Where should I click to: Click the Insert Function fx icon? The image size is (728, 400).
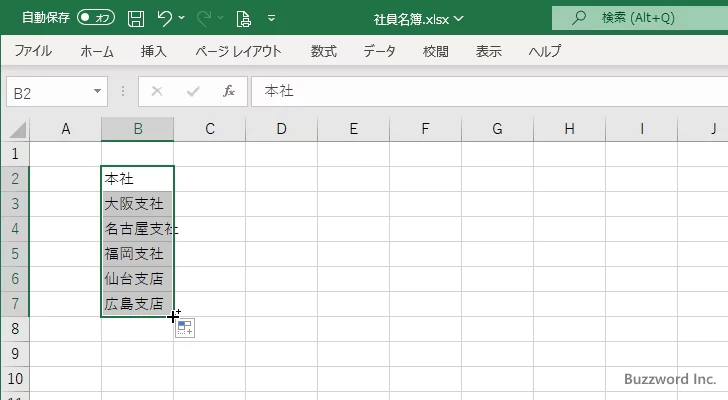pos(229,91)
